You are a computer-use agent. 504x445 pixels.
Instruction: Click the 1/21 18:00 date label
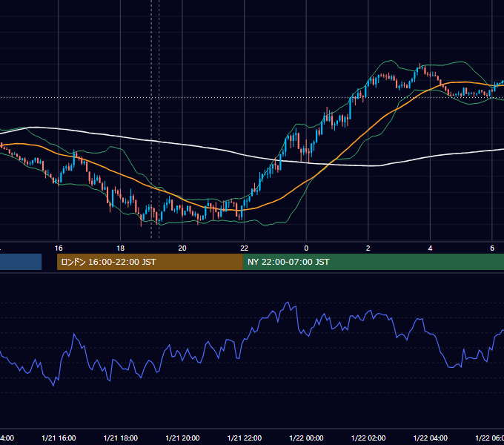[121, 438]
